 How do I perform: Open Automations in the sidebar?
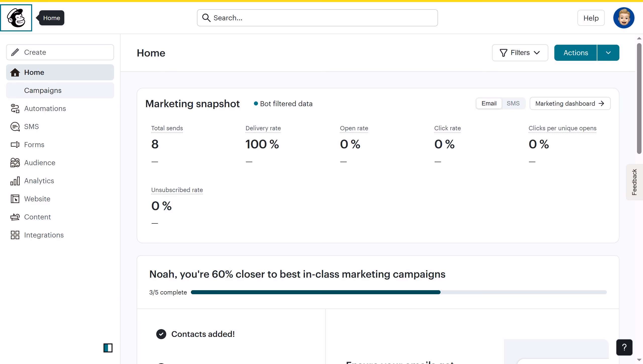(x=60, y=108)
